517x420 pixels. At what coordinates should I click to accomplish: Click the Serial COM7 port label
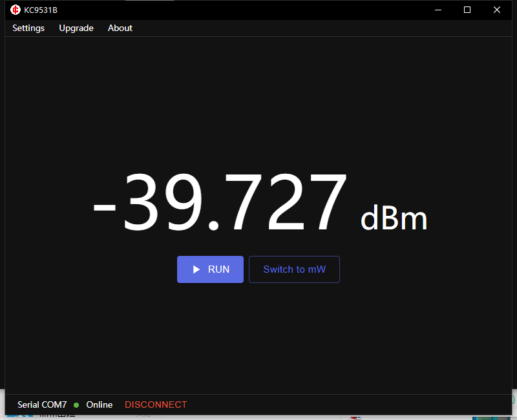[x=42, y=405]
